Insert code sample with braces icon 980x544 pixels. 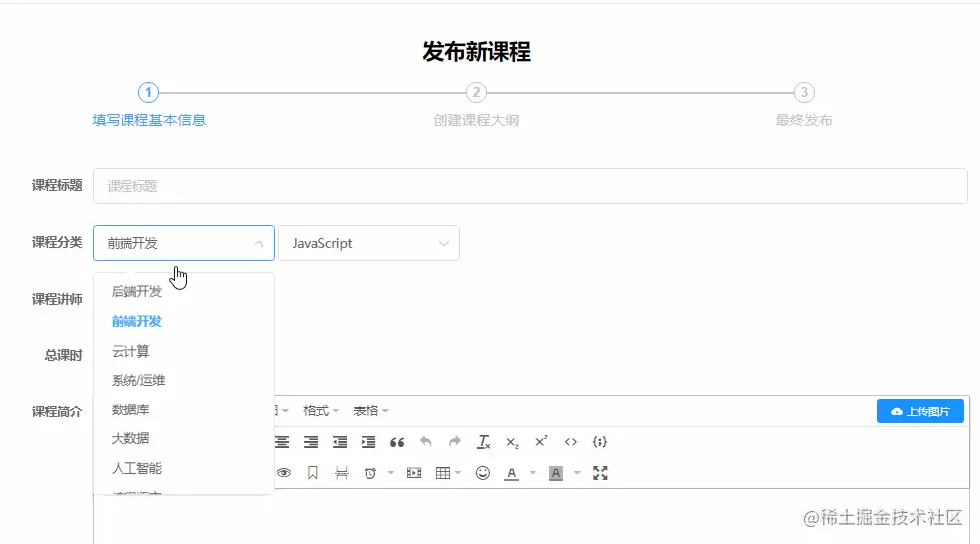coord(599,442)
